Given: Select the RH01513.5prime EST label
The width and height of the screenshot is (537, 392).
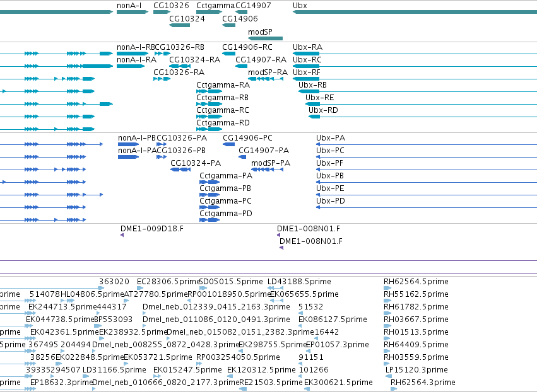Looking at the screenshot, I should tap(416, 332).
